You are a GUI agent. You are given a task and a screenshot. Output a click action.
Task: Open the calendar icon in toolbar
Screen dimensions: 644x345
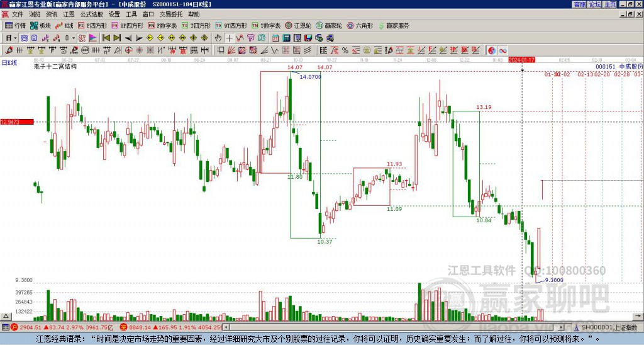(275, 38)
